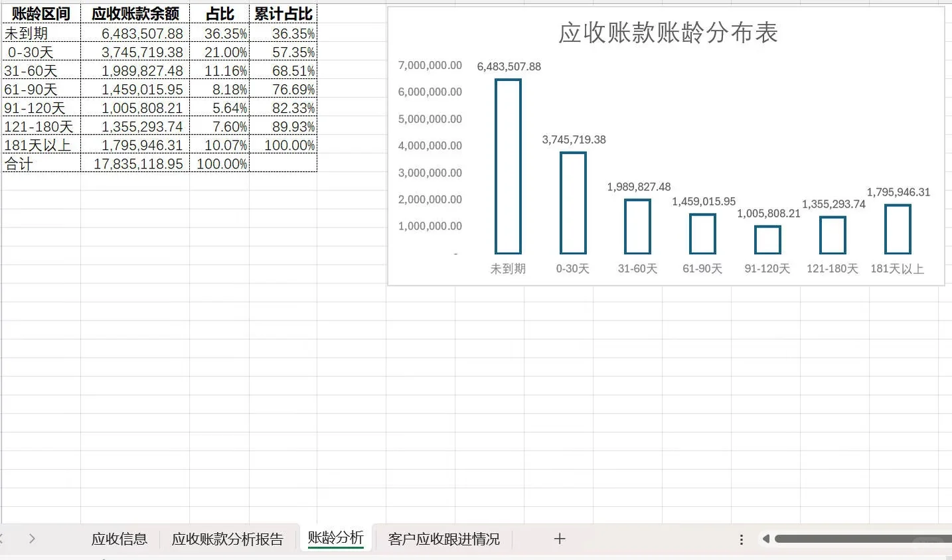Select total cell 17,835,118.95
The height and width of the screenshot is (560, 952).
[135, 163]
